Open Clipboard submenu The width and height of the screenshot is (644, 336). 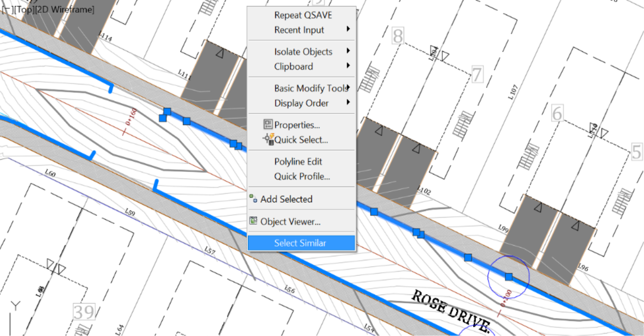[x=302, y=66]
